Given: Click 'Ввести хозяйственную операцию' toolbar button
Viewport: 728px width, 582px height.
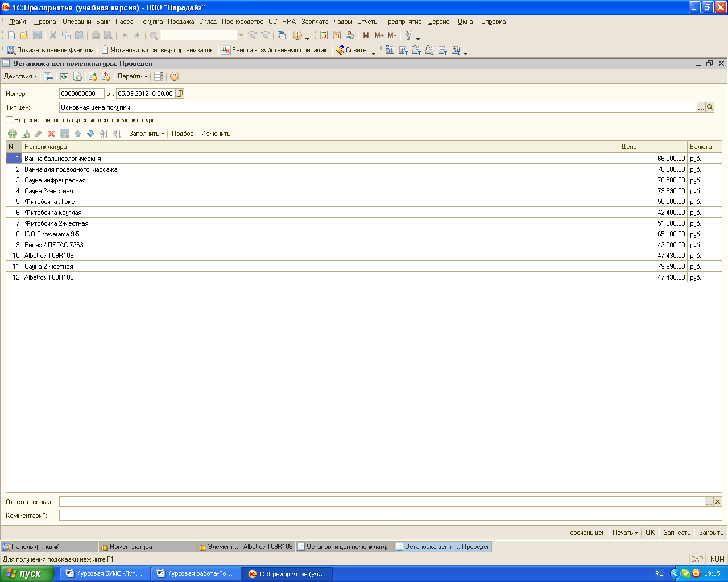Looking at the screenshot, I should point(275,50).
